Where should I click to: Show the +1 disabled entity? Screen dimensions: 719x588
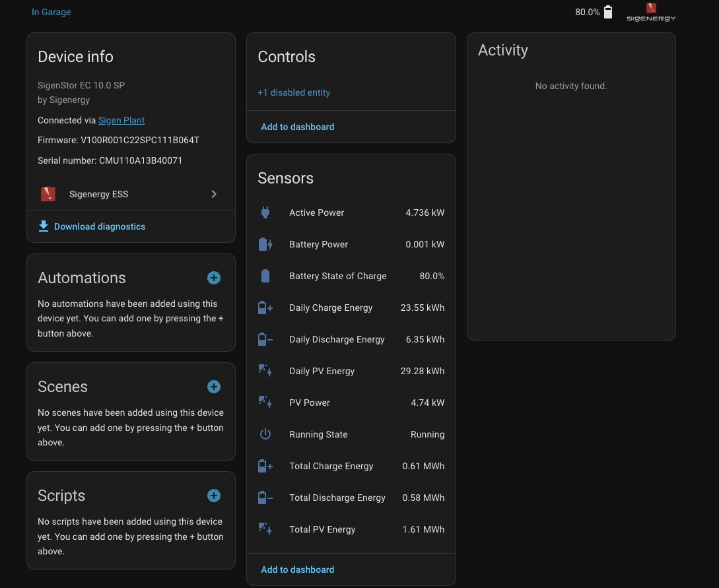click(294, 92)
